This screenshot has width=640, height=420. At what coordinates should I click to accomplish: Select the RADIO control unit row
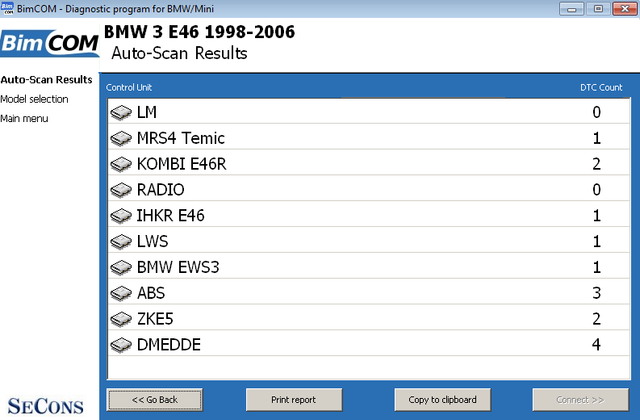click(x=369, y=189)
